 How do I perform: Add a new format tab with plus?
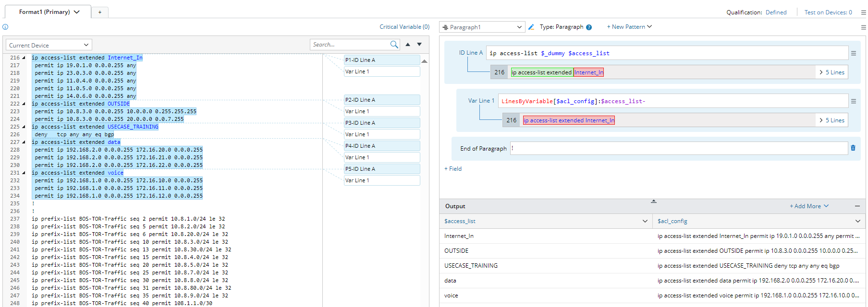(100, 12)
